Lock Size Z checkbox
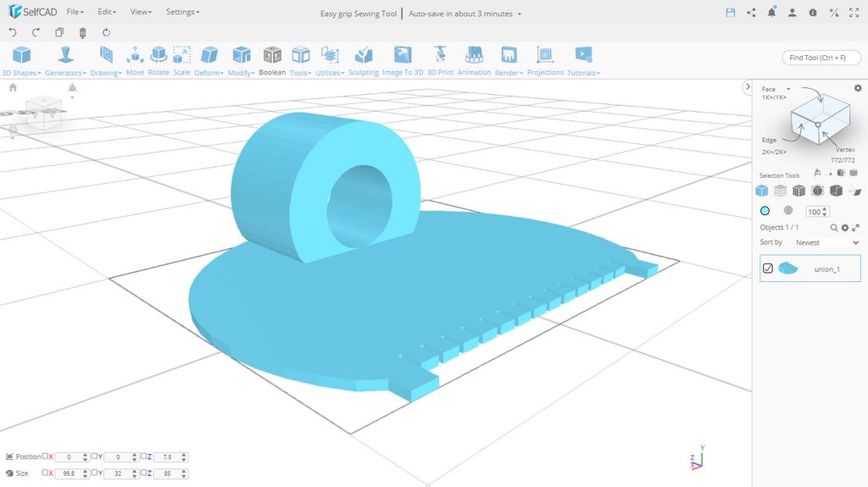 pyautogui.click(x=143, y=473)
